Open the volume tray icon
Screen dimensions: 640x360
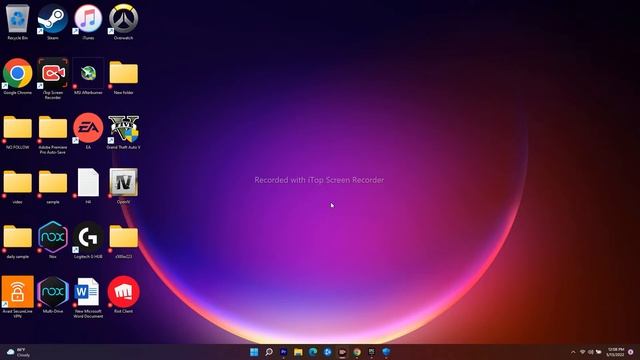click(x=591, y=352)
